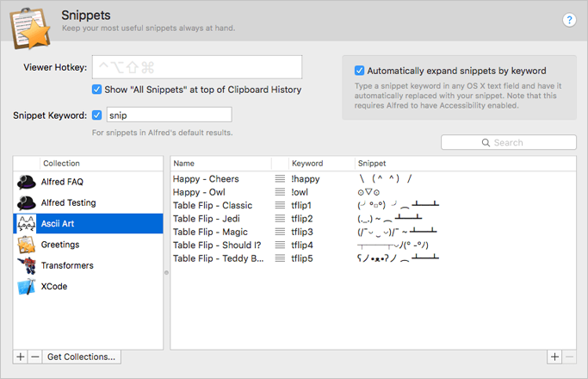Toggle Show "All Snippets" at top checkbox

pos(96,90)
